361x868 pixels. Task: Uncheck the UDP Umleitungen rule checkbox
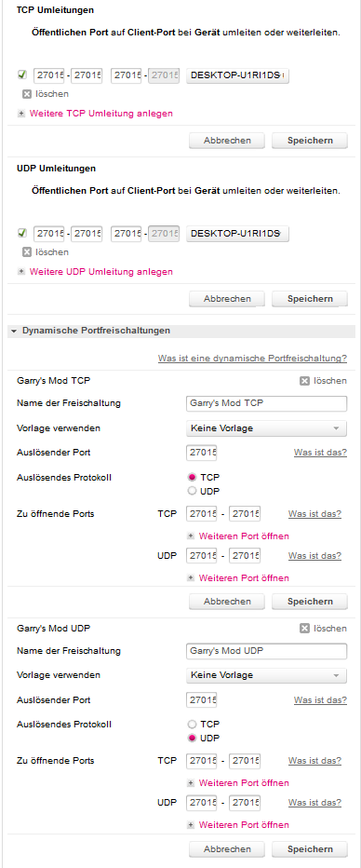pyautogui.click(x=22, y=233)
